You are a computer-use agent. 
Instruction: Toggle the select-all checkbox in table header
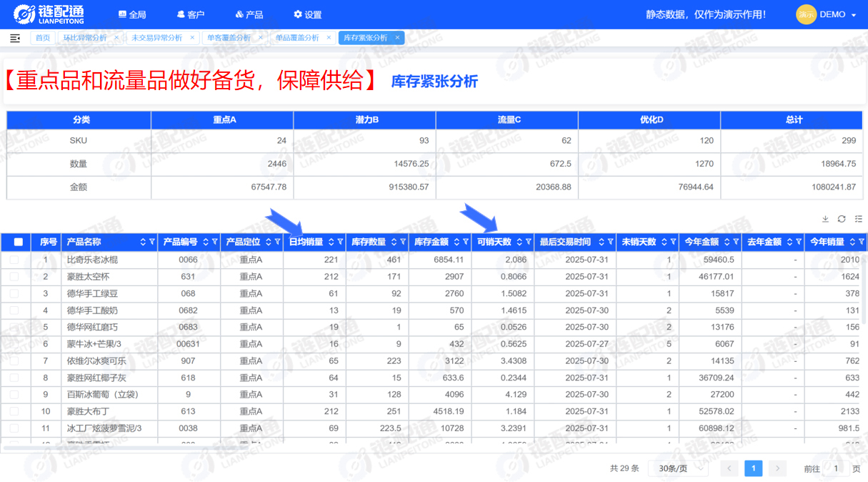coord(19,242)
